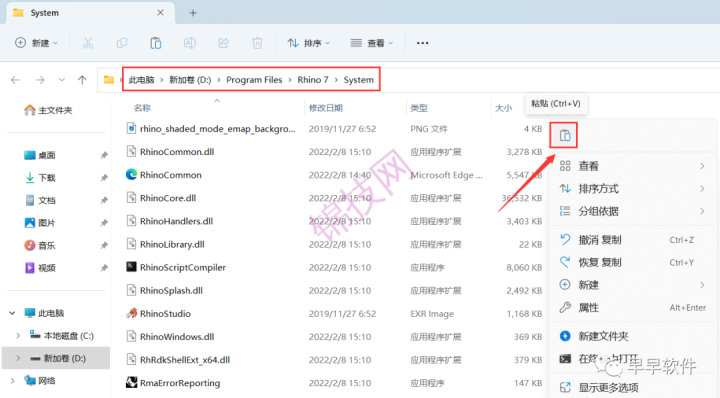Image resolution: width=720 pixels, height=398 pixels.
Task: Expand the 本地磁盘 (C:) tree node
Action: (x=18, y=336)
